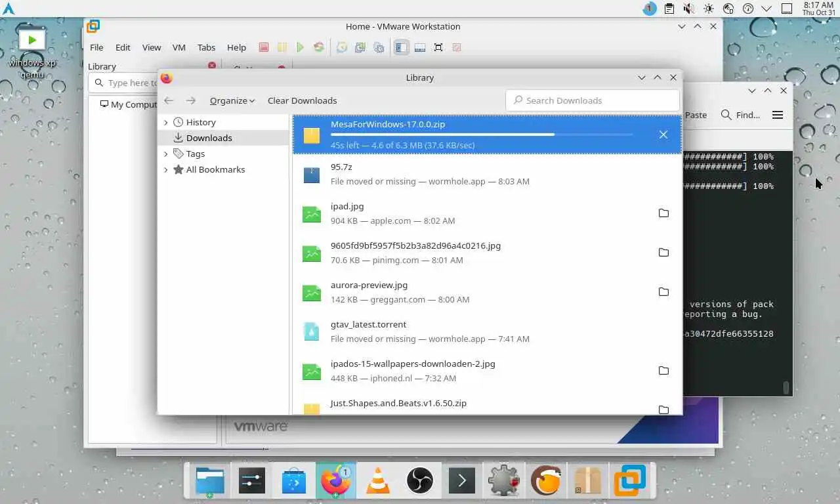
Task: Show Just.Shapes.and.Beats zip in folder
Action: (663, 409)
